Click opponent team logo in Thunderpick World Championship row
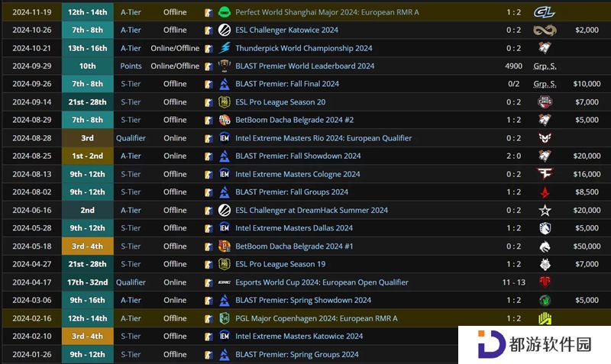Viewport: 611px width, 364px height. click(x=545, y=48)
